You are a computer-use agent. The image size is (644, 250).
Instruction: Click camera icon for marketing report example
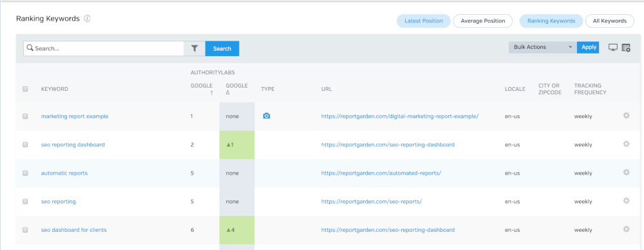267,117
